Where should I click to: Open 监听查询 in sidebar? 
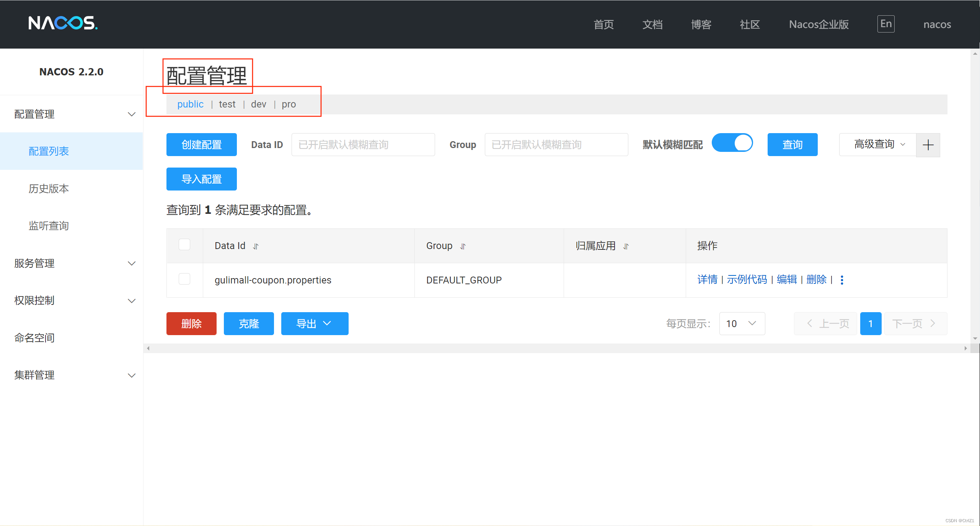pyautogui.click(x=72, y=226)
